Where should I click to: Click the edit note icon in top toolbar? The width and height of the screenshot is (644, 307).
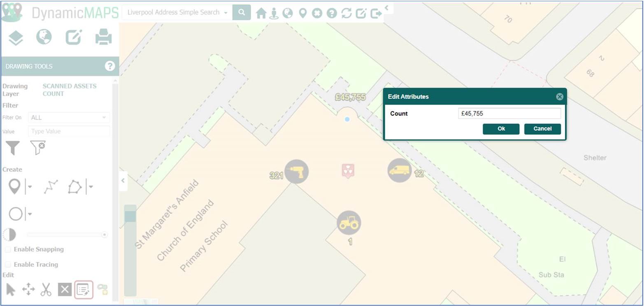361,13
